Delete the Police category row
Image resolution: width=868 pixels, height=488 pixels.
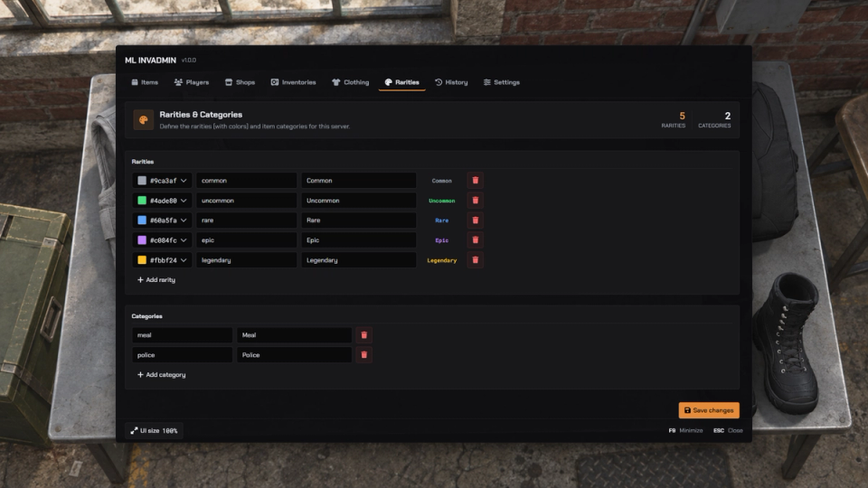tap(363, 354)
